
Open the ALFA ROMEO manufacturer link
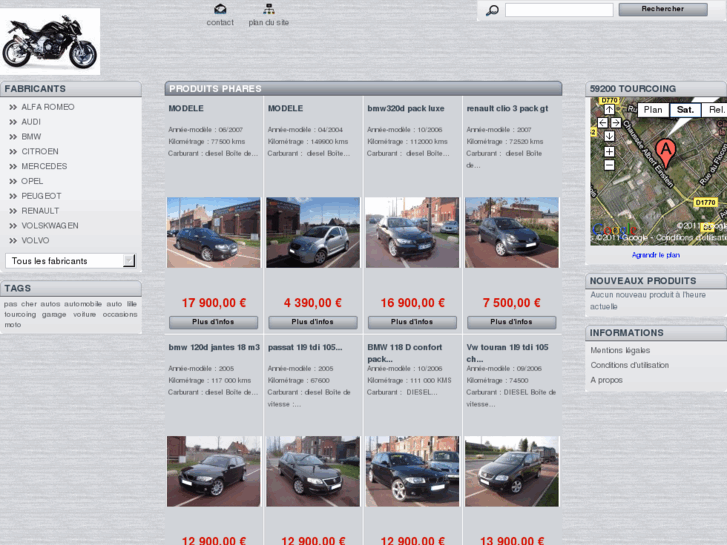pos(48,107)
